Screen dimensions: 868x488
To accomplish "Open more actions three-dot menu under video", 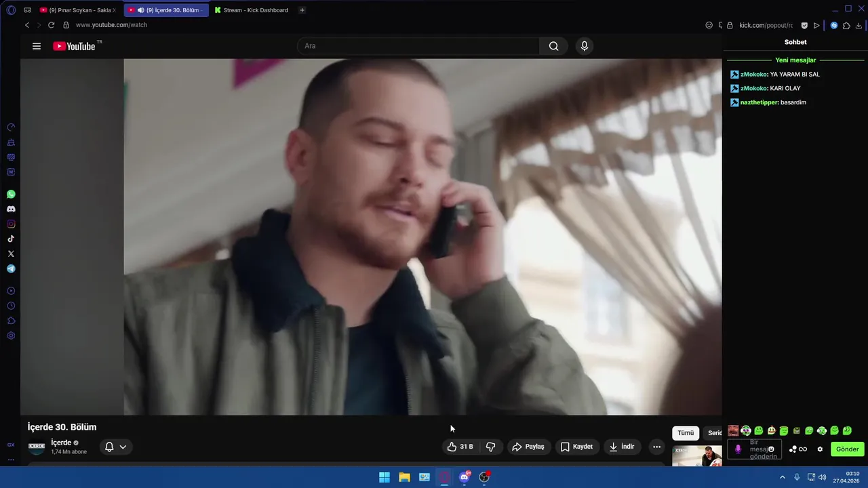I will 656,447.
